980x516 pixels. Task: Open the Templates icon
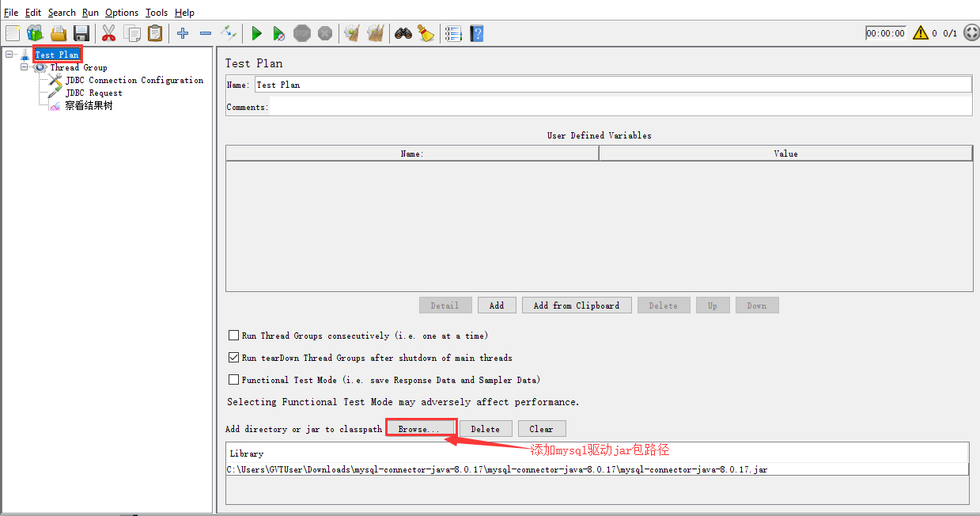pyautogui.click(x=35, y=33)
